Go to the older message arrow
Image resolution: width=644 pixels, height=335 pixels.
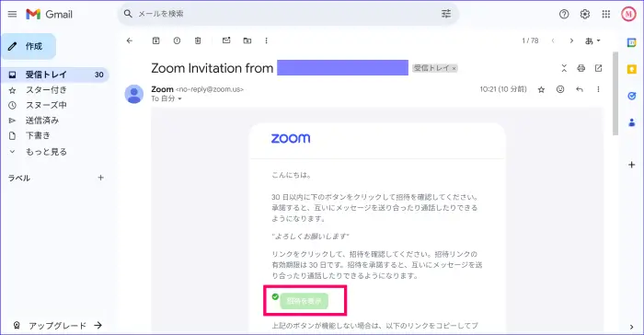click(x=571, y=40)
